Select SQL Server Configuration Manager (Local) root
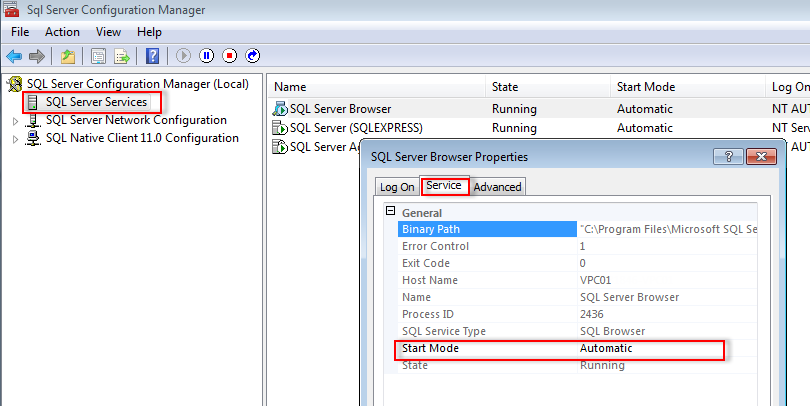810x406 pixels. point(138,84)
